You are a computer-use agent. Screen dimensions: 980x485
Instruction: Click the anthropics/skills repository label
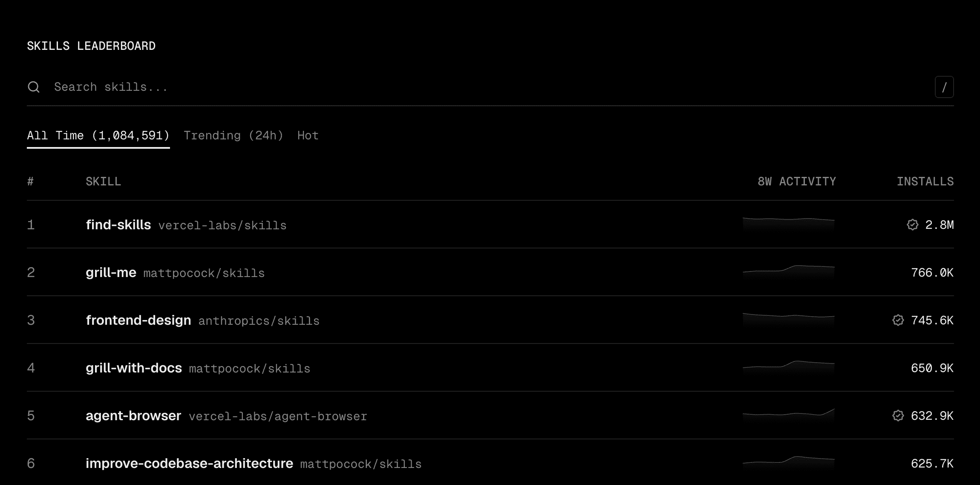(x=259, y=321)
